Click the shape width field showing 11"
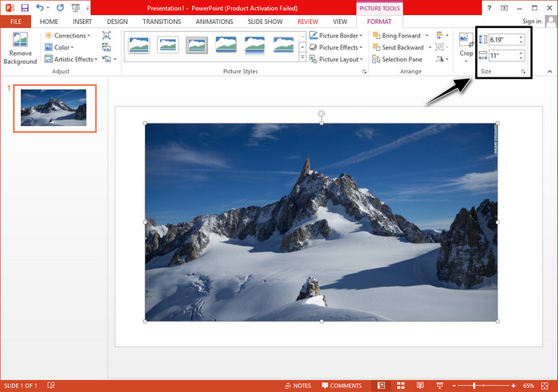558x392 pixels. tap(503, 56)
